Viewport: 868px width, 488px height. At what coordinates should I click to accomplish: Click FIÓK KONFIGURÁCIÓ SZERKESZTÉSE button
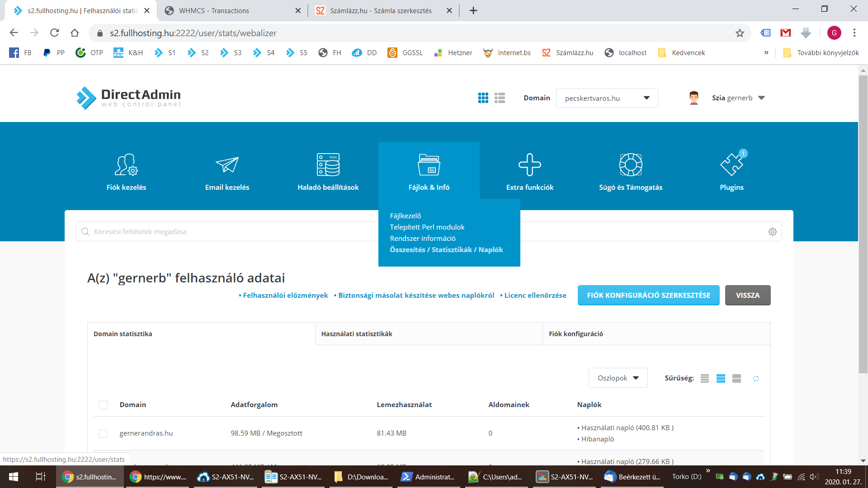coord(649,296)
